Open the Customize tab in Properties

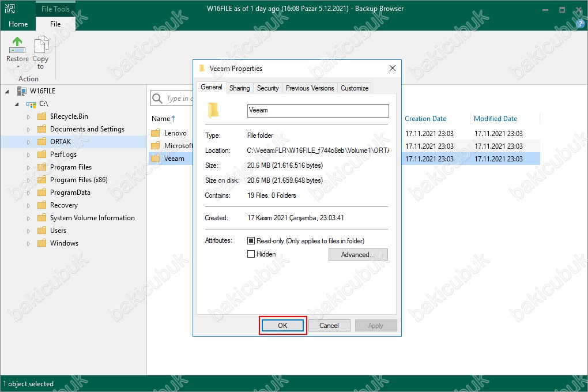pyautogui.click(x=355, y=88)
